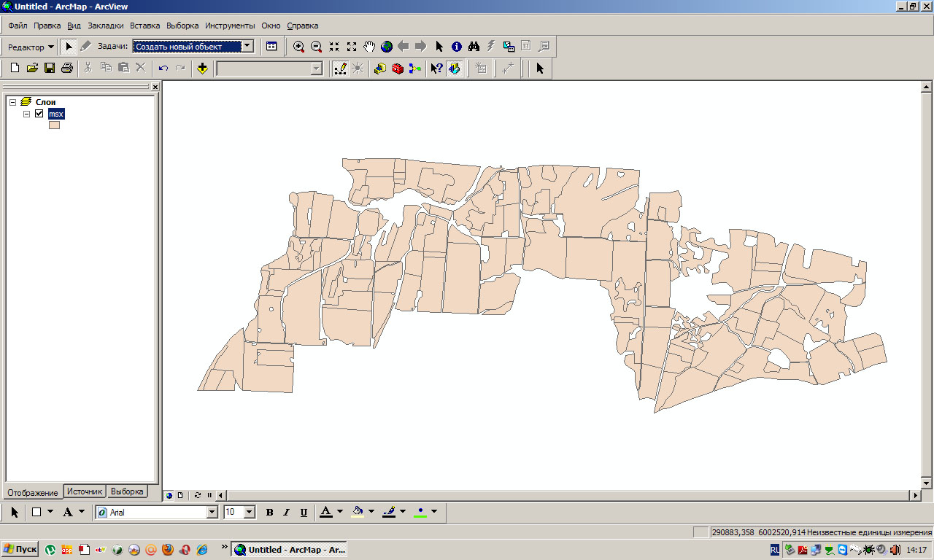Image resolution: width=934 pixels, height=560 pixels.
Task: Open the Редактор editor menu button
Action: [x=29, y=46]
